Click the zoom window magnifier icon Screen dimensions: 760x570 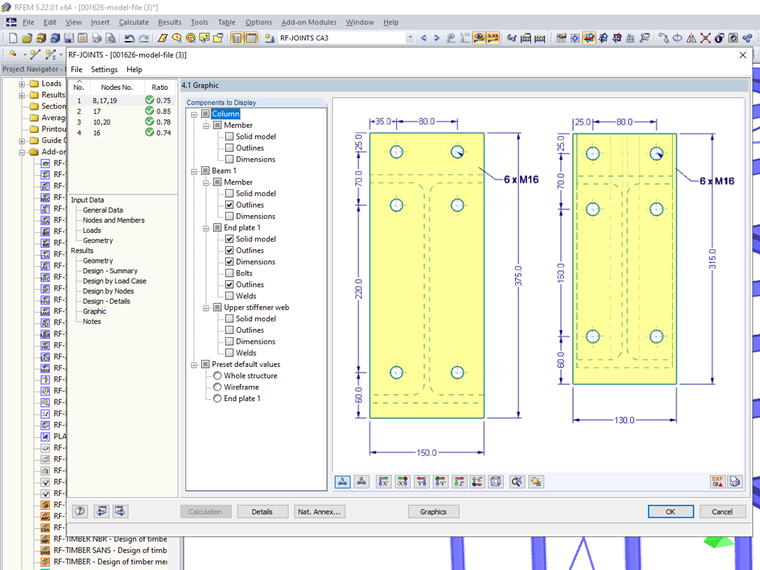[x=517, y=481]
